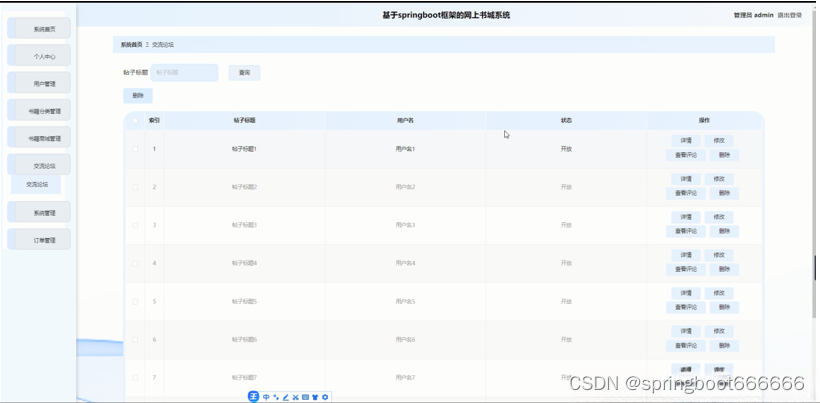Click 退出登录 to log out
Viewport: 820px width, 403px height.
pyautogui.click(x=790, y=15)
